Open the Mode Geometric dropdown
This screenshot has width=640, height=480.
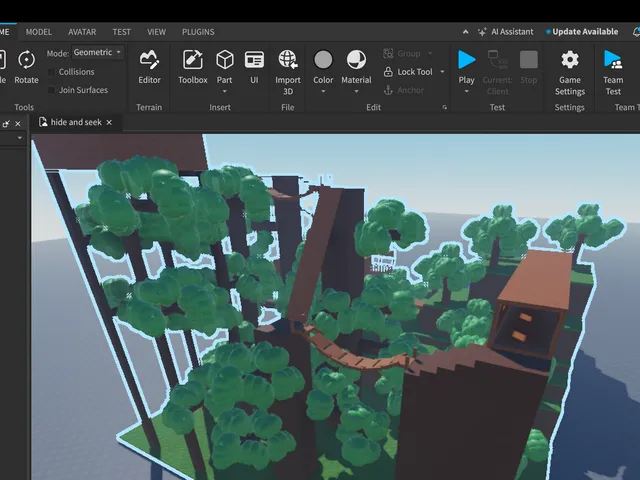98,52
